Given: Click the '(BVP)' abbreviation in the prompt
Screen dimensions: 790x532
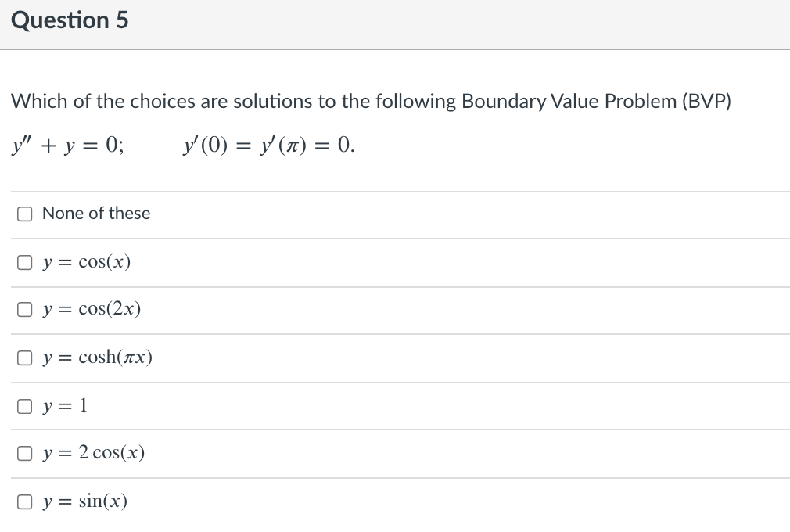Looking at the screenshot, I should coord(706,102).
